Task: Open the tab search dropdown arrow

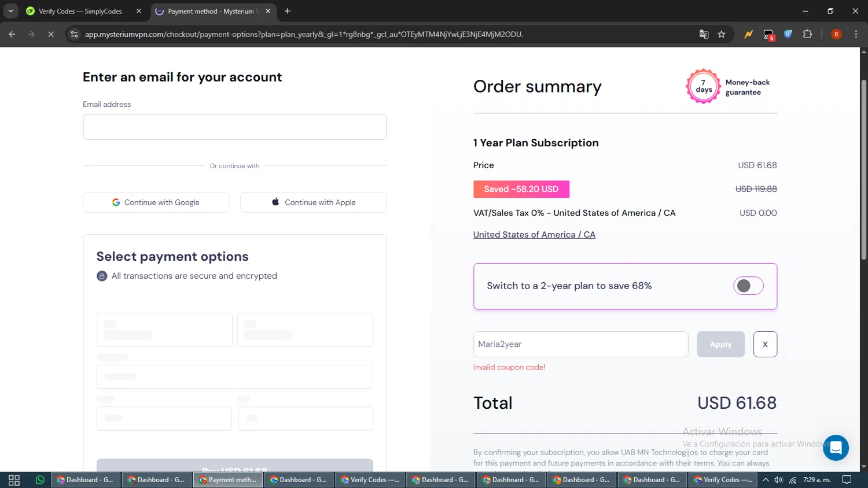Action: [10, 11]
